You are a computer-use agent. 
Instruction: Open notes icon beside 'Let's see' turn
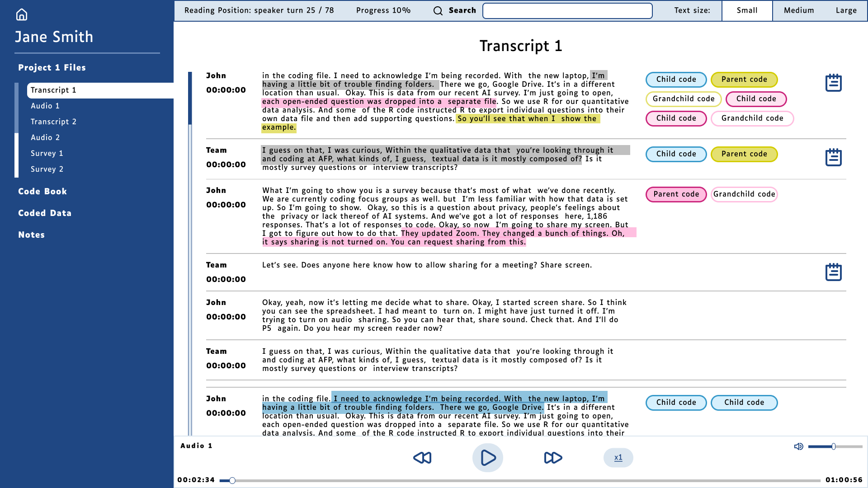833,272
